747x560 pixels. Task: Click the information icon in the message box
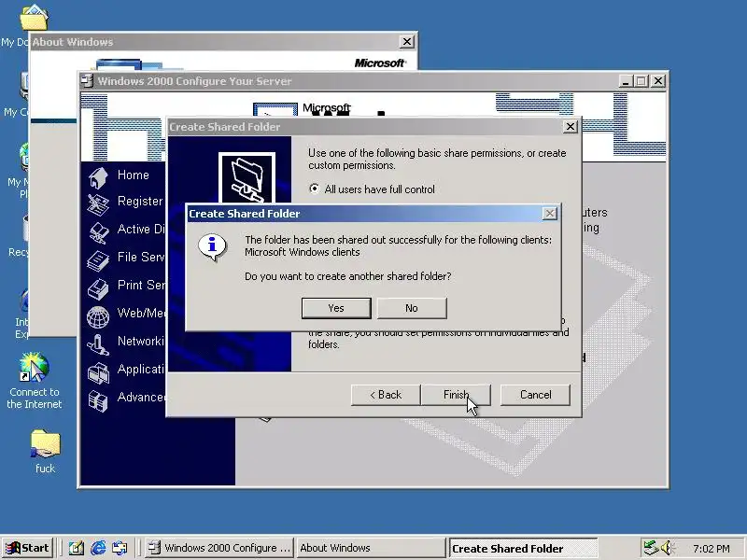pos(212,246)
